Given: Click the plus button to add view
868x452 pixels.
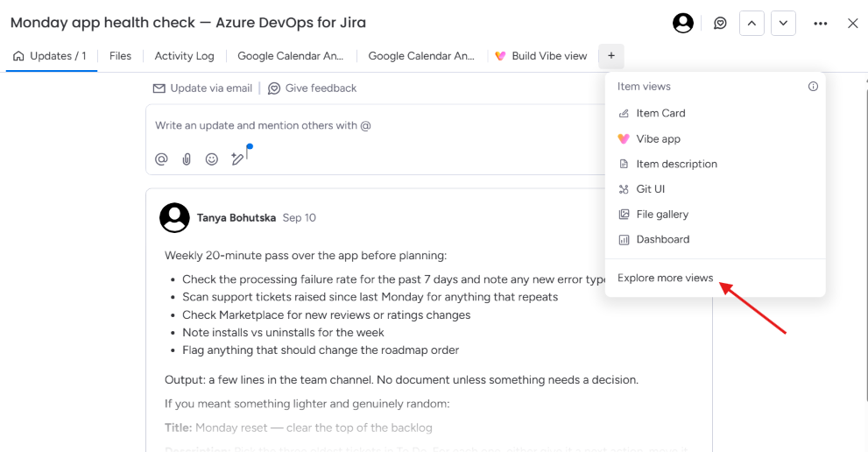Looking at the screenshot, I should click(x=611, y=55).
